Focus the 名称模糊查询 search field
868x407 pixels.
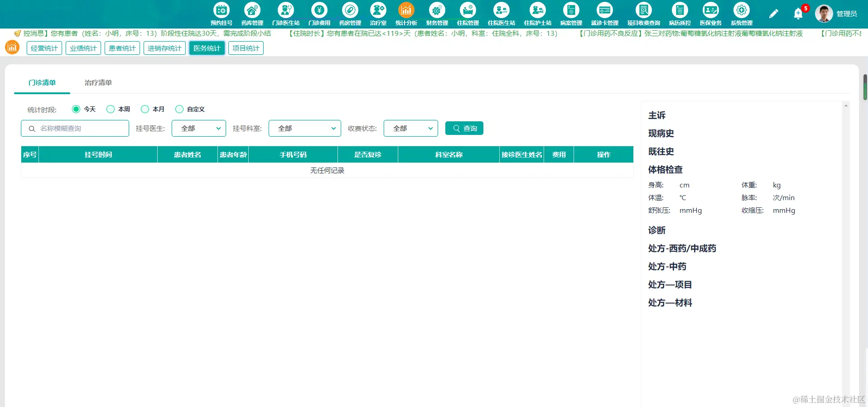(x=75, y=129)
